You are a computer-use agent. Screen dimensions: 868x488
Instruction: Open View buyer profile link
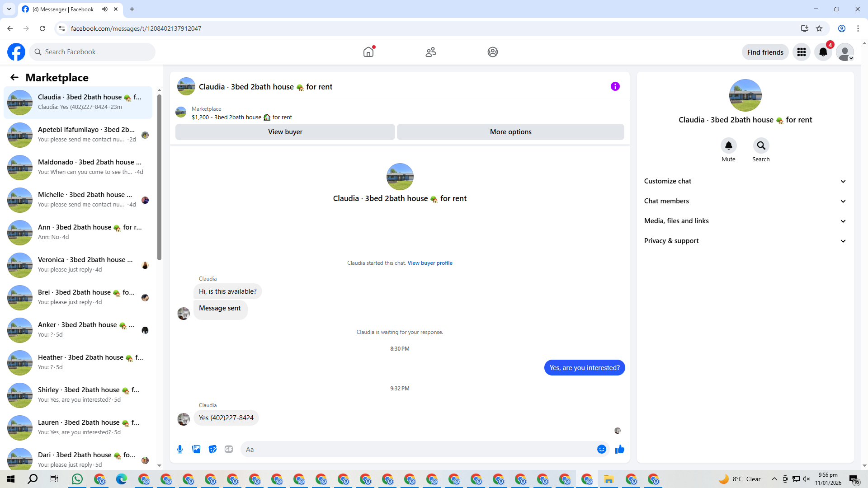click(x=430, y=263)
